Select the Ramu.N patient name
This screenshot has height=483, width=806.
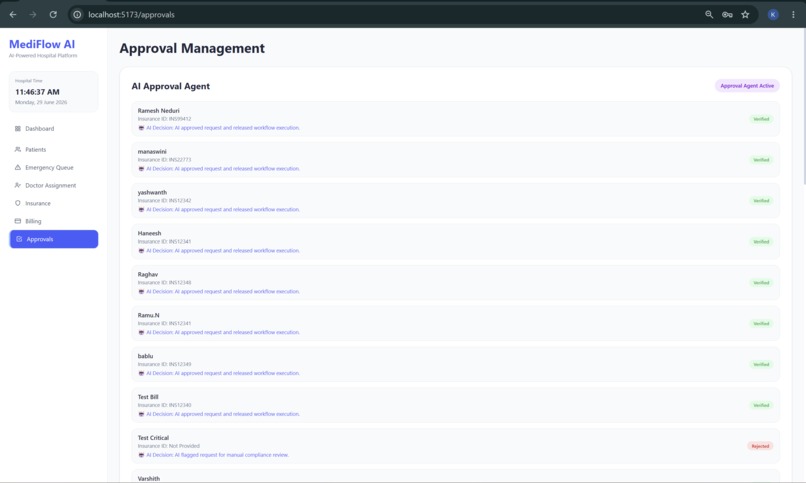pos(149,315)
